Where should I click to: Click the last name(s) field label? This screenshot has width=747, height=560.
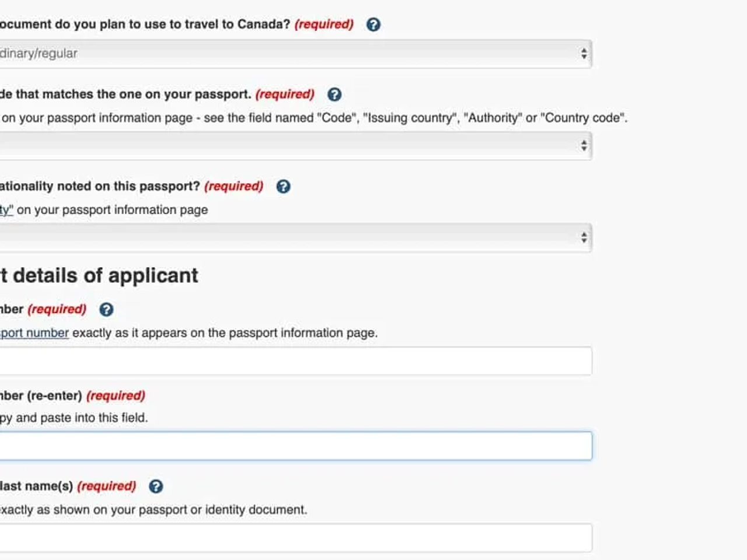click(x=36, y=487)
